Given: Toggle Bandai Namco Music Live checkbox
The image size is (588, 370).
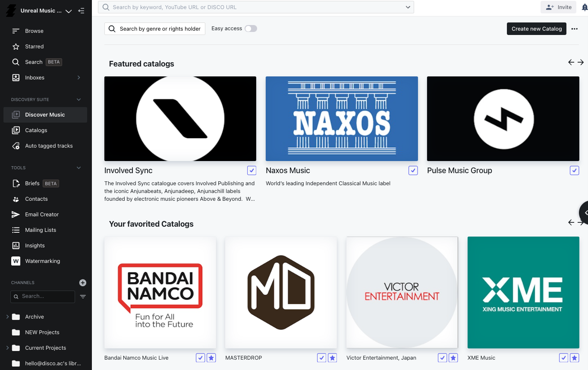Looking at the screenshot, I should (x=200, y=358).
